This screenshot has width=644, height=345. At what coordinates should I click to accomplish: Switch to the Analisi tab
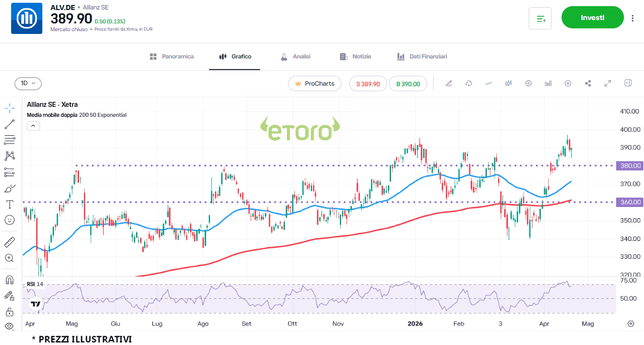(x=295, y=57)
